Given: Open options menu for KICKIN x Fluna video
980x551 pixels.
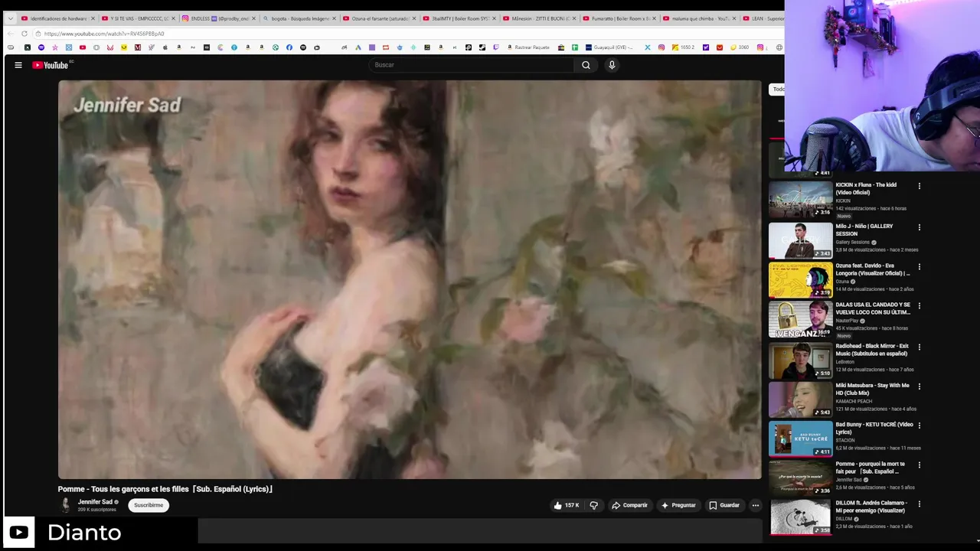Looking at the screenshot, I should [920, 186].
